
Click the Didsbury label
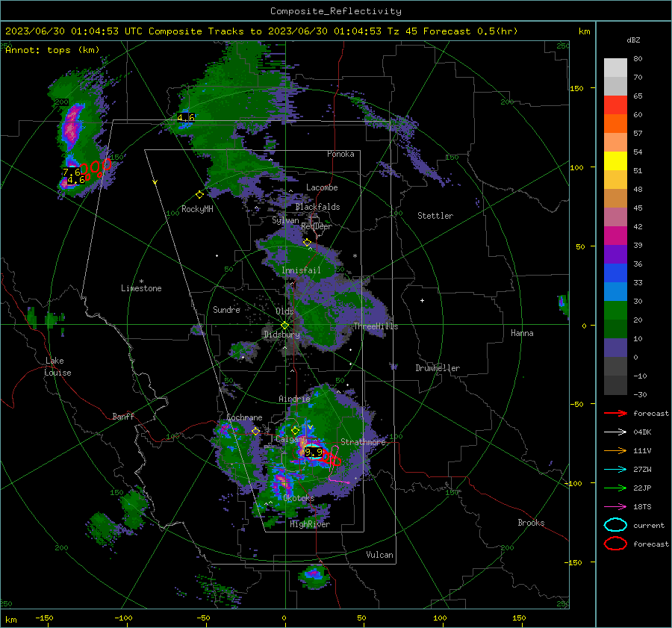point(281,335)
